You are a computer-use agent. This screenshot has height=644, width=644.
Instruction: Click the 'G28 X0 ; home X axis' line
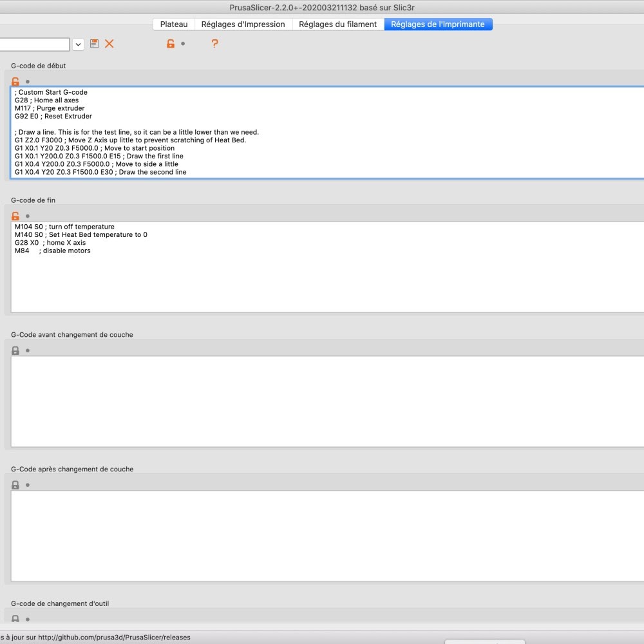tap(50, 243)
